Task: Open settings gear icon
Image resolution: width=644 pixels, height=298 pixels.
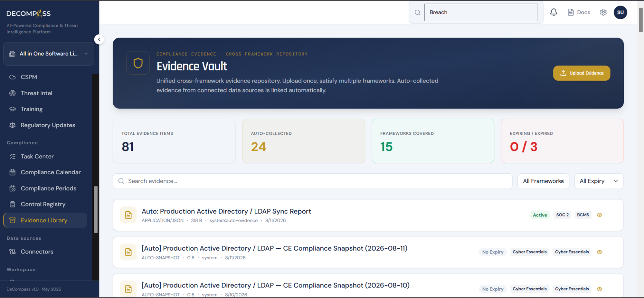Action: tap(603, 12)
